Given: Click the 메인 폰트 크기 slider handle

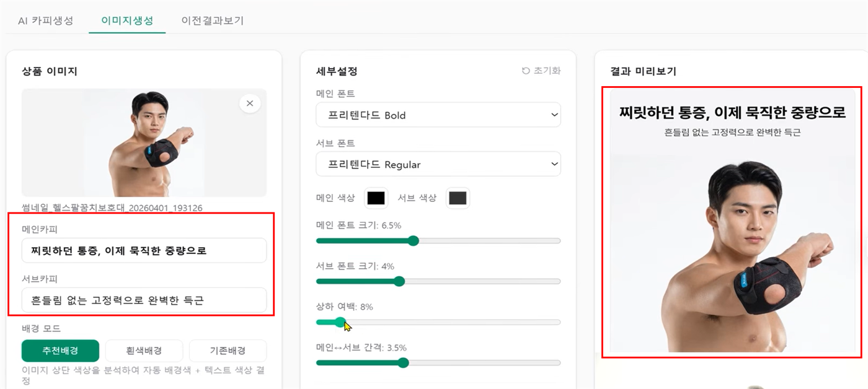Looking at the screenshot, I should [x=414, y=240].
